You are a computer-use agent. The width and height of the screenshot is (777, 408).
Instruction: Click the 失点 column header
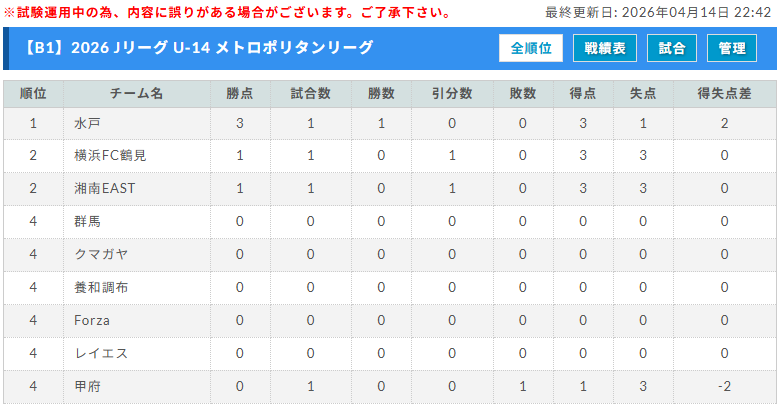[x=642, y=93]
